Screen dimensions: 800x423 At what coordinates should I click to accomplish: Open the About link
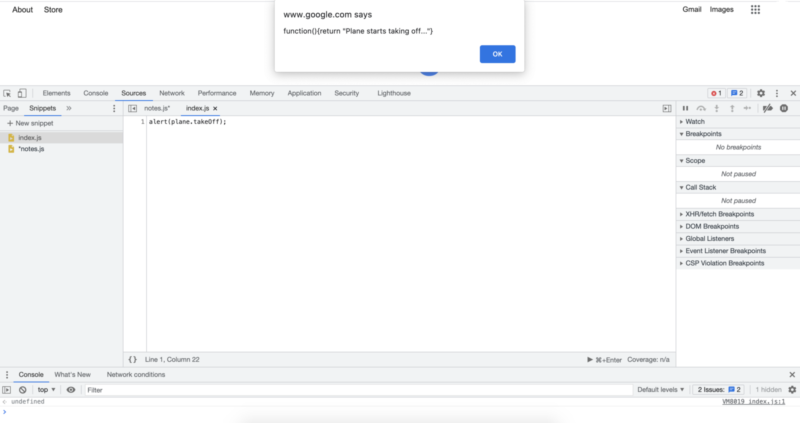(22, 10)
